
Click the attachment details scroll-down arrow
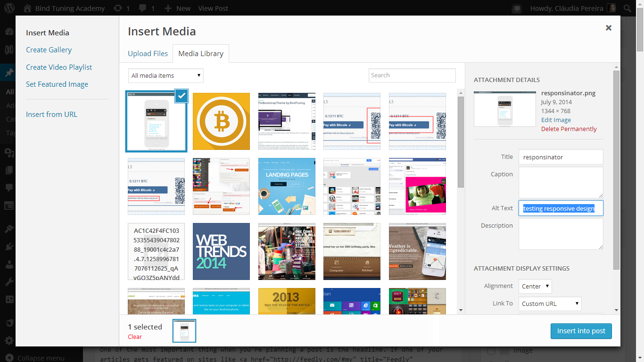pos(617,310)
